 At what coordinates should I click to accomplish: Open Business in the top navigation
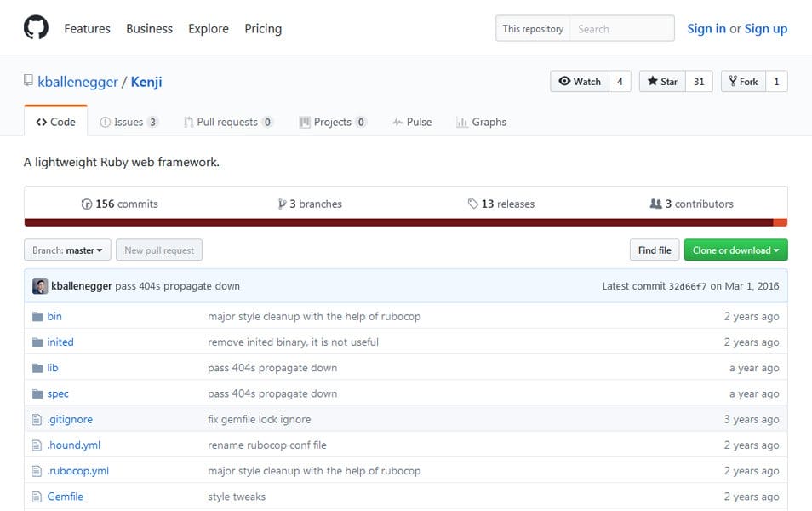(x=149, y=28)
